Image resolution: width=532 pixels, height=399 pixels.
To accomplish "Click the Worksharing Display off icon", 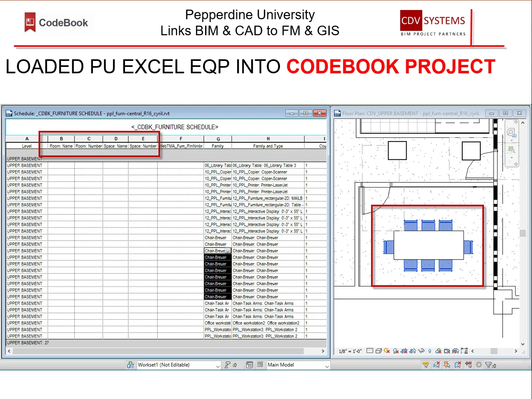I will click(438, 351).
